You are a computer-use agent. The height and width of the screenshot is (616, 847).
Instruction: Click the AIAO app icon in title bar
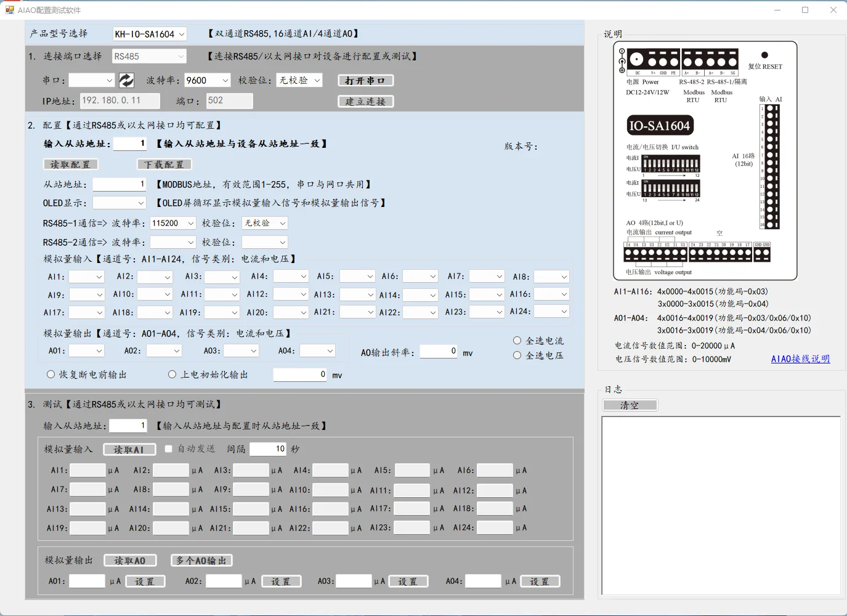(x=9, y=10)
